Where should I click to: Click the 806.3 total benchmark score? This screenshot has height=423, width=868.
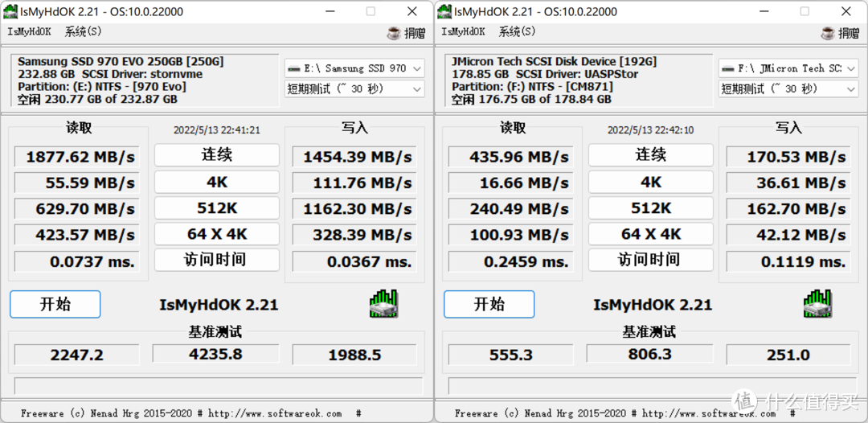[x=650, y=354]
